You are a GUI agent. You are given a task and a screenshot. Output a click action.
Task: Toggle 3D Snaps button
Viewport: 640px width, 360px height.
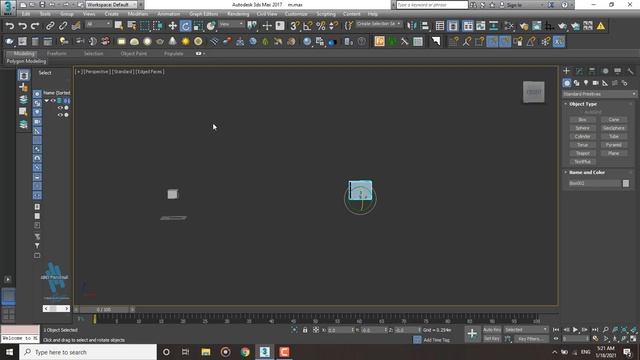tap(295, 26)
